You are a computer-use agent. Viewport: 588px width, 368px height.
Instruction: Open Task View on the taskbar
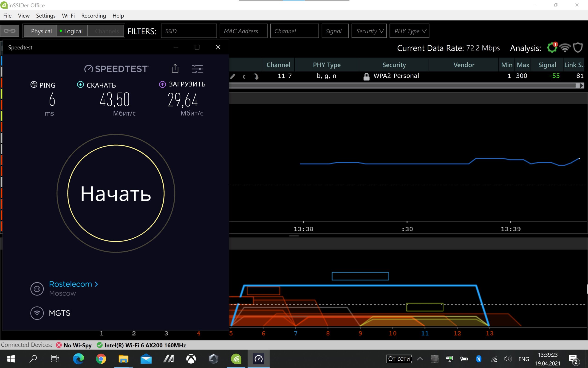[55, 359]
